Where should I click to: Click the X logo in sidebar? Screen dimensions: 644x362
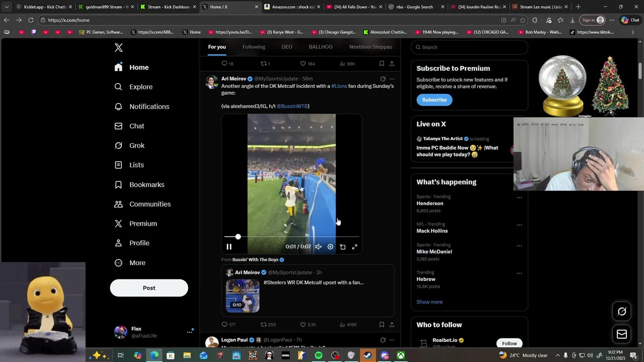[119, 48]
